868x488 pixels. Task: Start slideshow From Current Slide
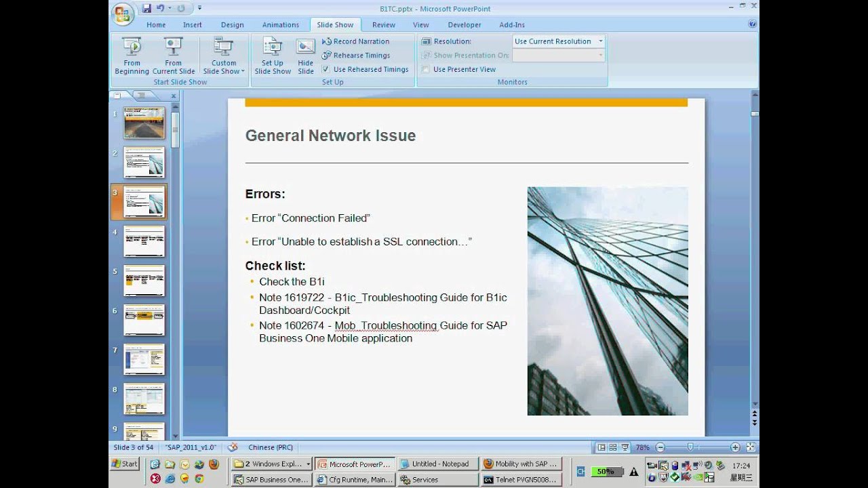point(174,56)
